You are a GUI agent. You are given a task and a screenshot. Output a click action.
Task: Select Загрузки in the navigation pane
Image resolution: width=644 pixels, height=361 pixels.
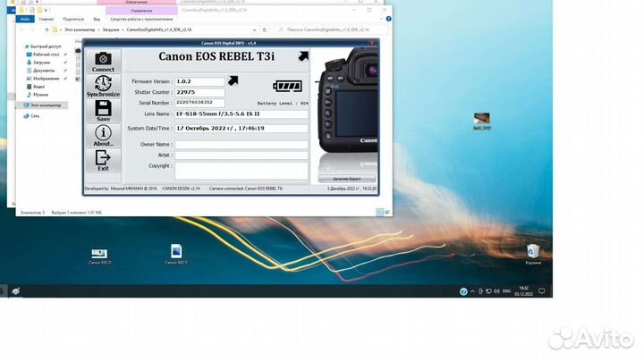point(41,63)
